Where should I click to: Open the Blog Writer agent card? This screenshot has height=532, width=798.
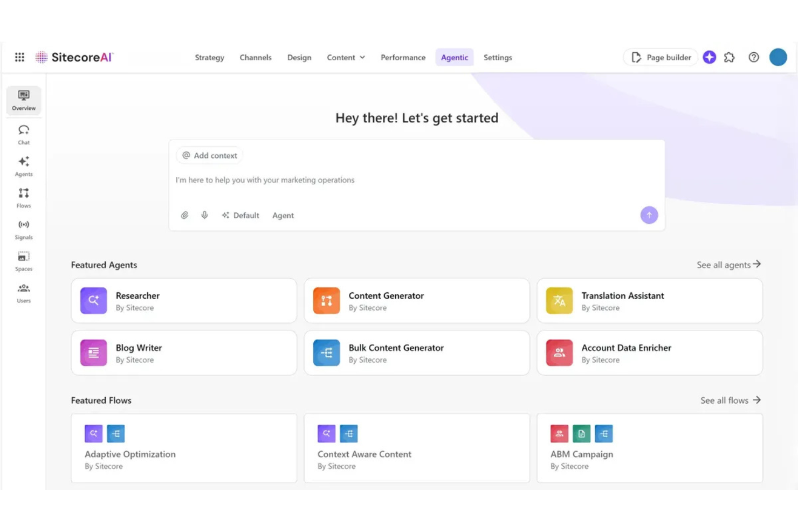click(x=184, y=353)
